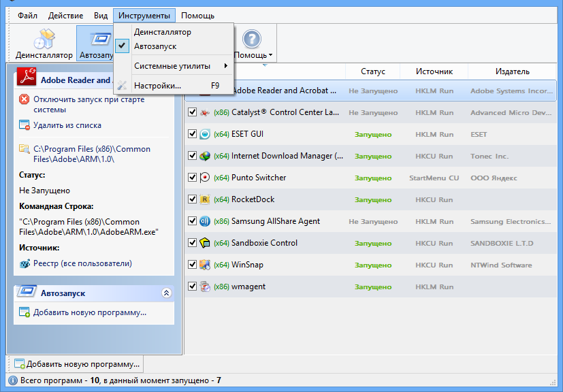
Task: Click the Помощь question-mark toolbar icon
Action: (x=251, y=39)
